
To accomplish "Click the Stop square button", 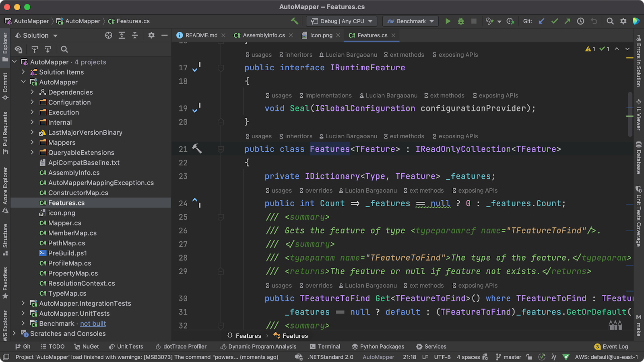I will 474,21.
